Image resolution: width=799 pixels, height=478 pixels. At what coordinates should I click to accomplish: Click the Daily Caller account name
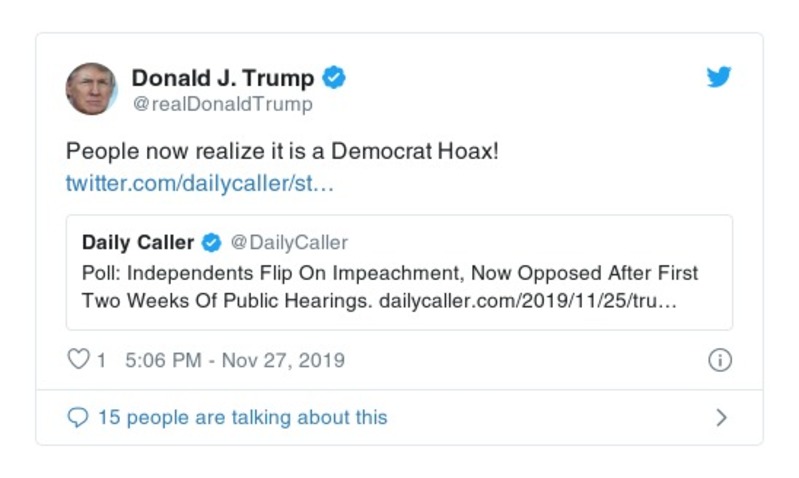pyautogui.click(x=138, y=243)
